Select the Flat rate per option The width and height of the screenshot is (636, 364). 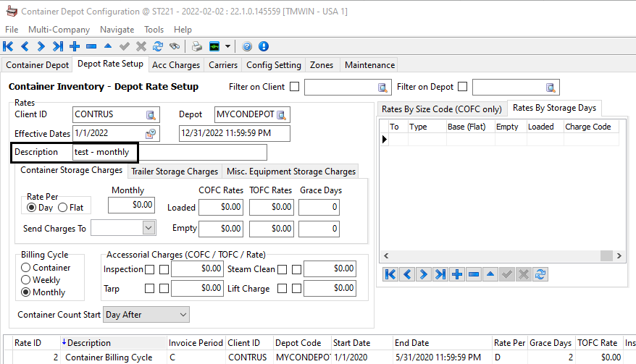[x=63, y=208]
